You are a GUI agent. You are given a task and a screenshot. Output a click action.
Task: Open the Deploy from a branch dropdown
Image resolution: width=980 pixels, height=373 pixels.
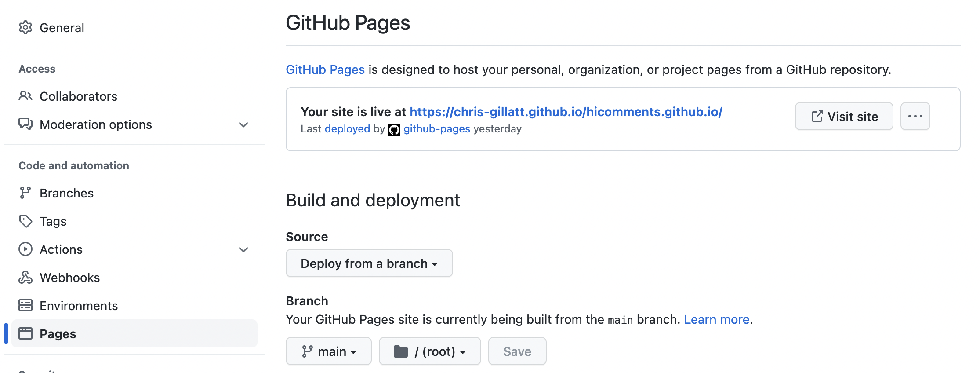point(369,263)
